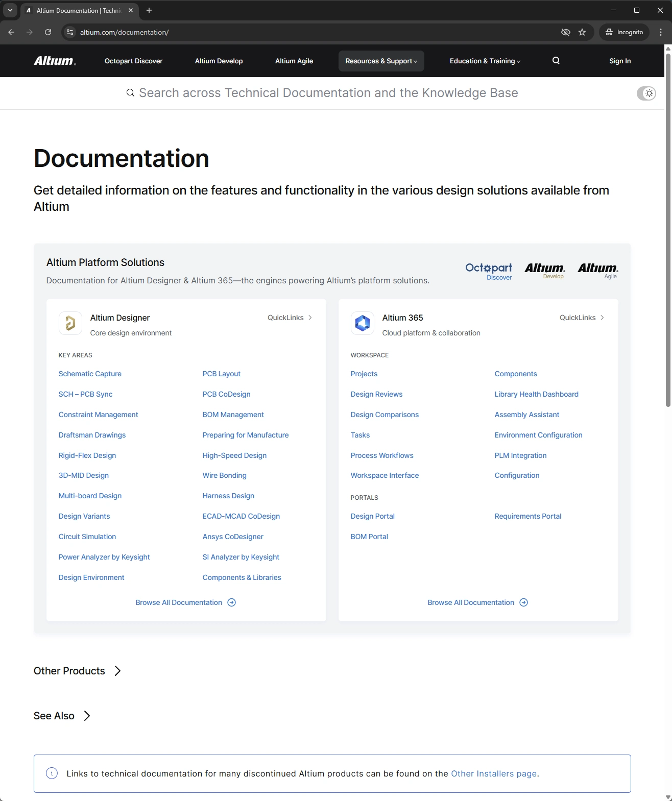672x801 pixels.
Task: Browse All Documentation for Altium Designer
Action: point(185,602)
